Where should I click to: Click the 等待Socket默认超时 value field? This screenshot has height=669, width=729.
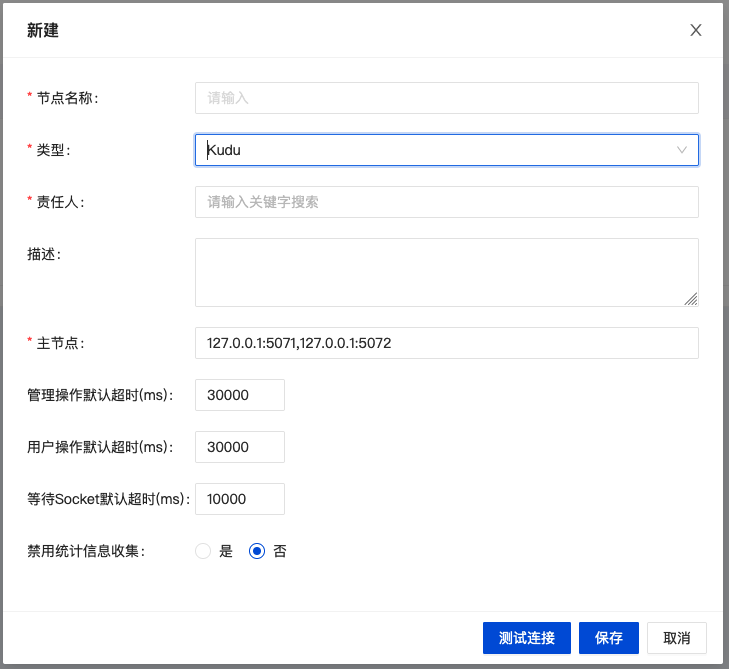[x=240, y=499]
